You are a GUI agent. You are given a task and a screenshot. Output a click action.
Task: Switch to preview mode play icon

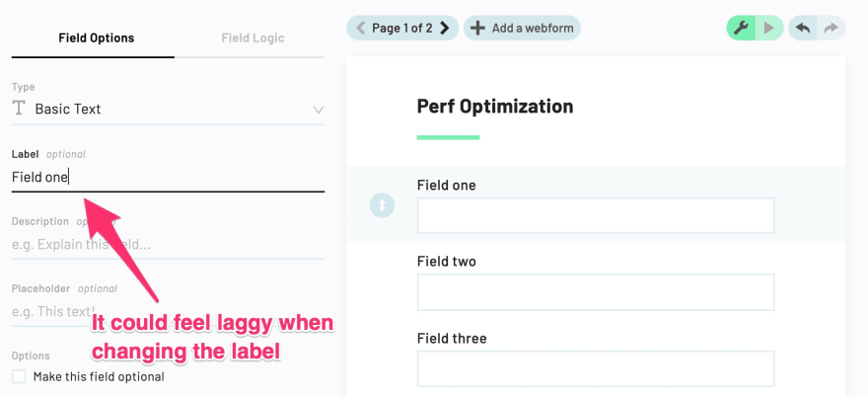[769, 28]
